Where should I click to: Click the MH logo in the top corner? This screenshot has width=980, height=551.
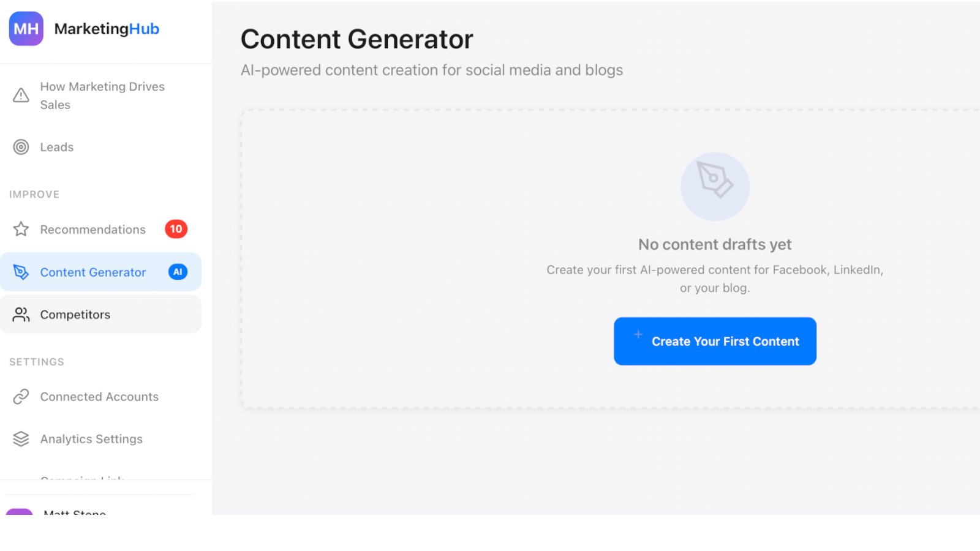point(26,29)
